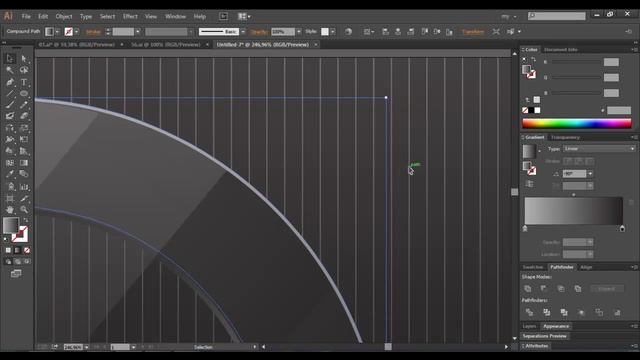Switch to the Transparency panel tab
Screen dimensions: 640x360
(565, 138)
